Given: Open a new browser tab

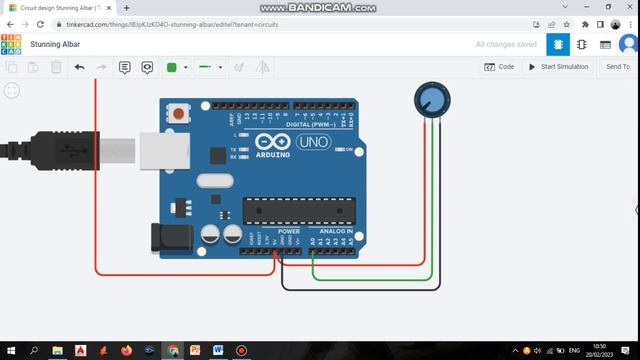Looking at the screenshot, I should pos(127,8).
